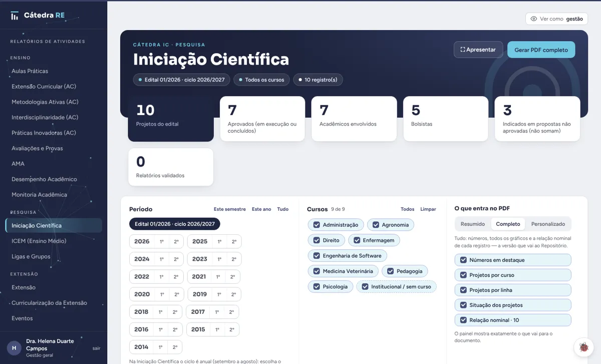Go to Monitoria Acadêmica
Image resolution: width=601 pixels, height=364 pixels.
(x=54, y=195)
